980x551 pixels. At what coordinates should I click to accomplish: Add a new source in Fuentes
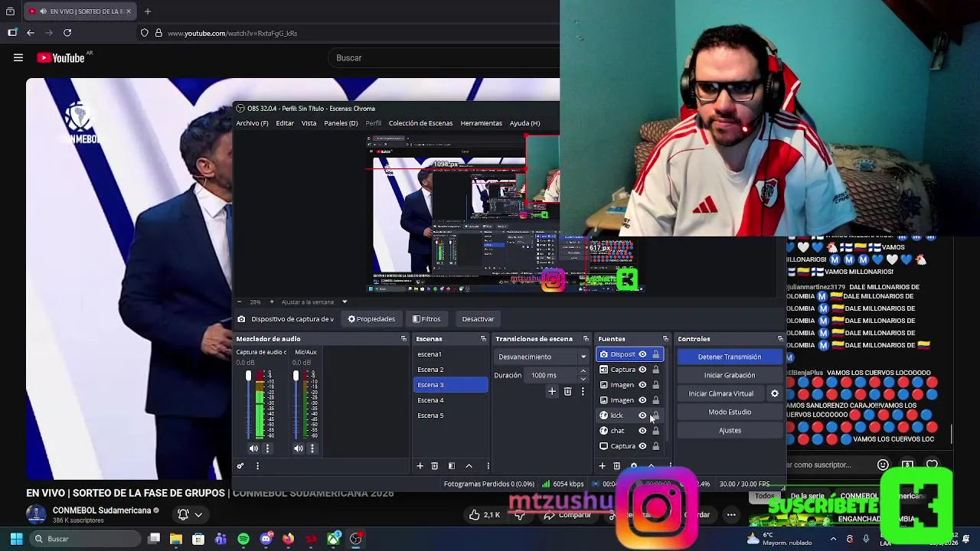pos(602,466)
